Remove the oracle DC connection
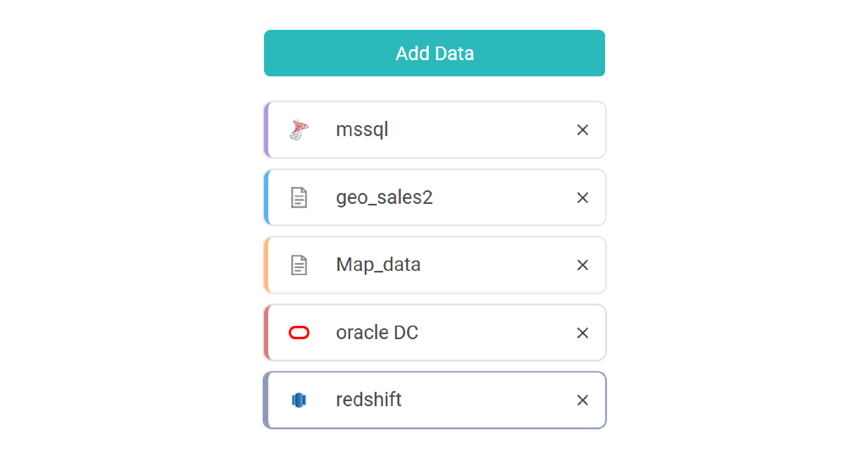 click(x=582, y=333)
